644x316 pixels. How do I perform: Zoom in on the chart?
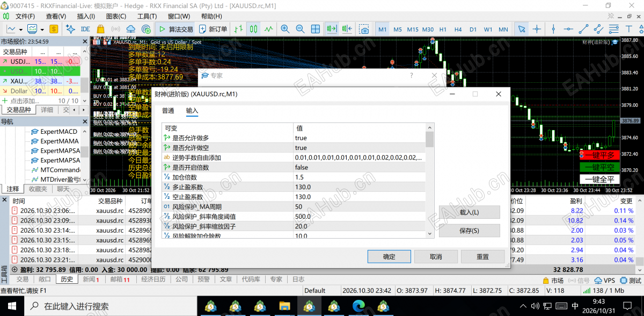point(285,29)
